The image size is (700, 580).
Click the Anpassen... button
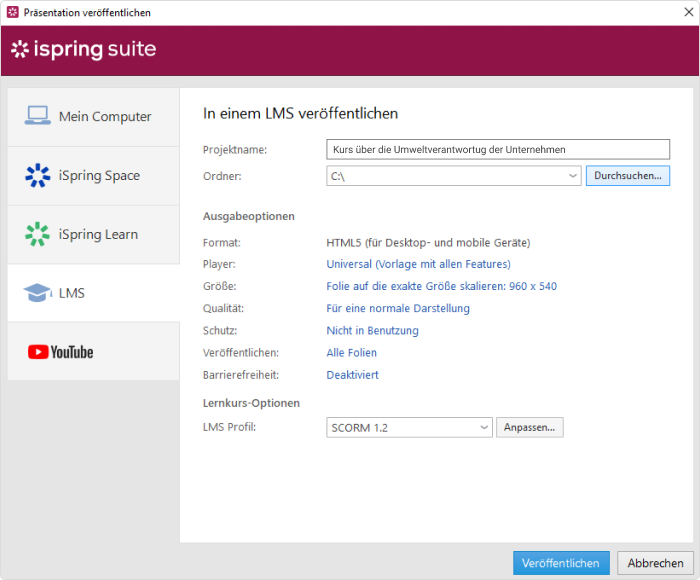click(529, 427)
